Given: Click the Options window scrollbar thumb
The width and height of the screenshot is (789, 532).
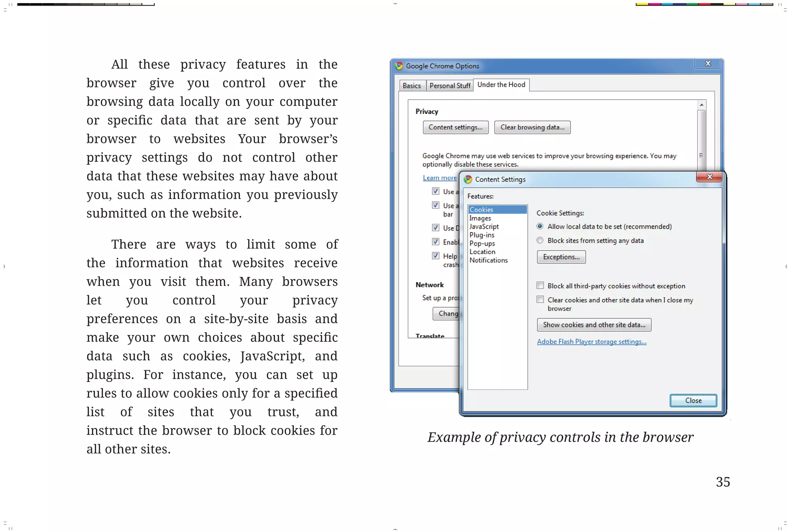Looking at the screenshot, I should pos(702,141).
